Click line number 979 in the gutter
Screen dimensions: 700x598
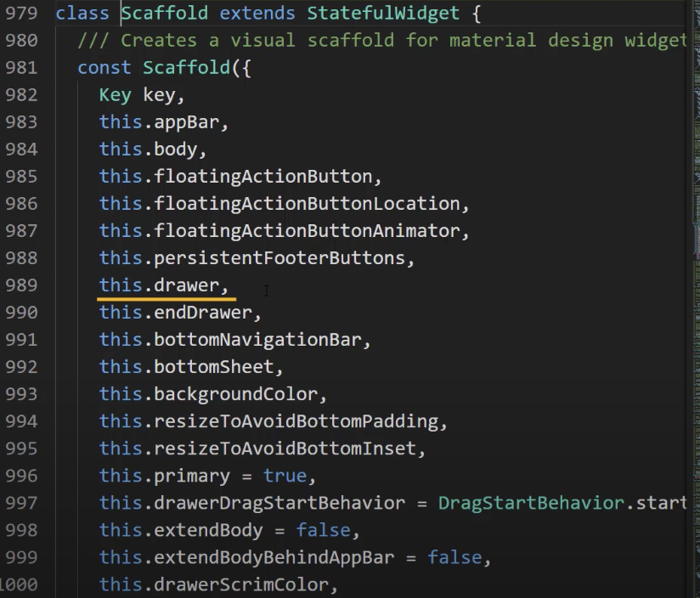(x=21, y=14)
